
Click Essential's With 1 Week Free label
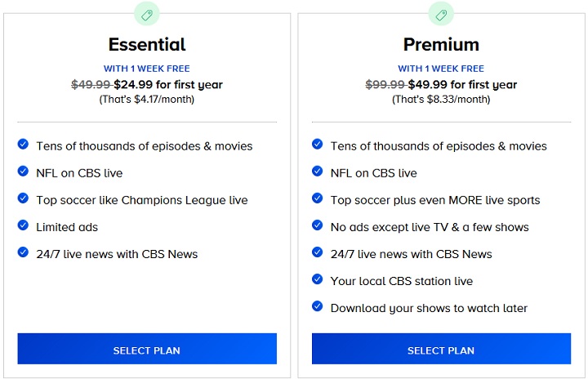[147, 69]
